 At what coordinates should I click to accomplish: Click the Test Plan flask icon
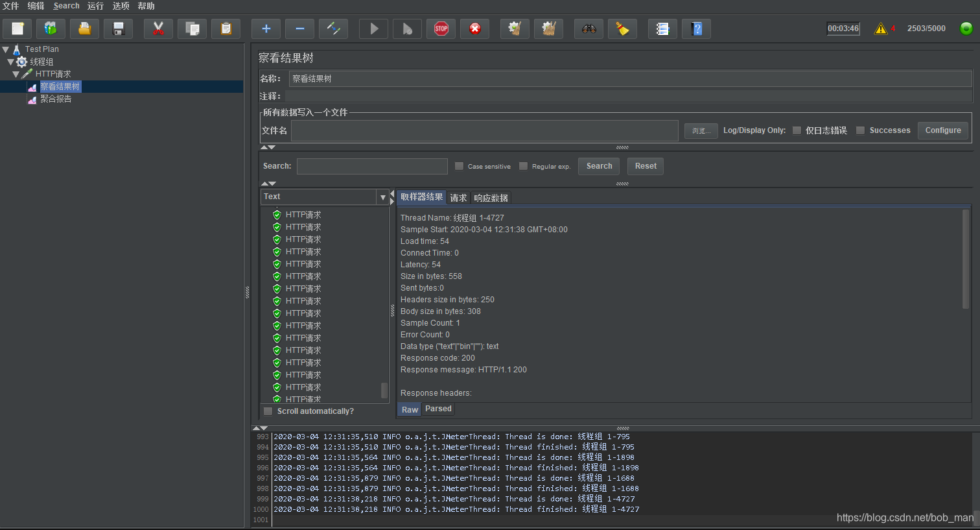pyautogui.click(x=17, y=49)
